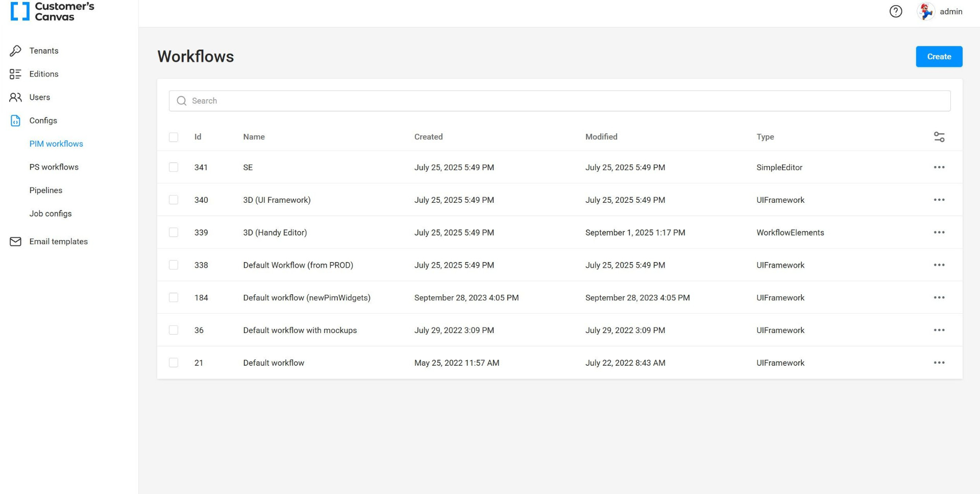Open Pipelines in sidebar
Viewport: 980px width, 494px height.
point(46,190)
